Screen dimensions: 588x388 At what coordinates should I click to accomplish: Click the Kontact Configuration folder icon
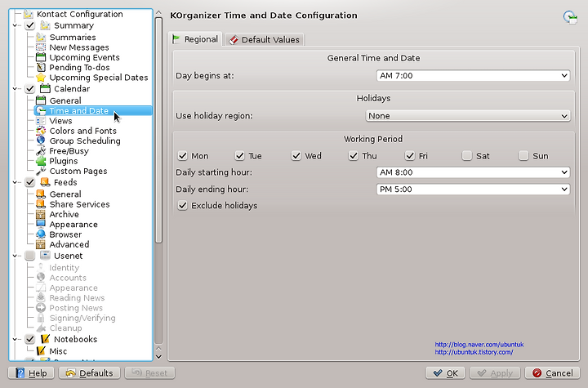click(28, 14)
